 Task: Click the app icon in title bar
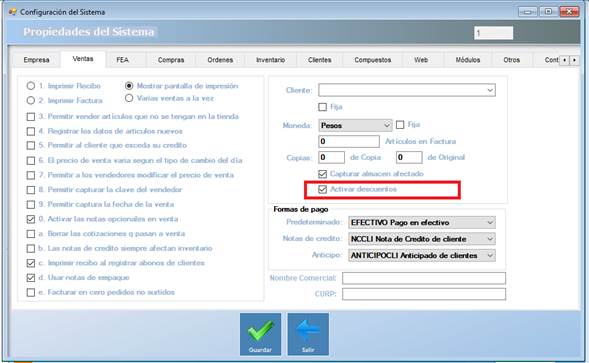[x=12, y=12]
